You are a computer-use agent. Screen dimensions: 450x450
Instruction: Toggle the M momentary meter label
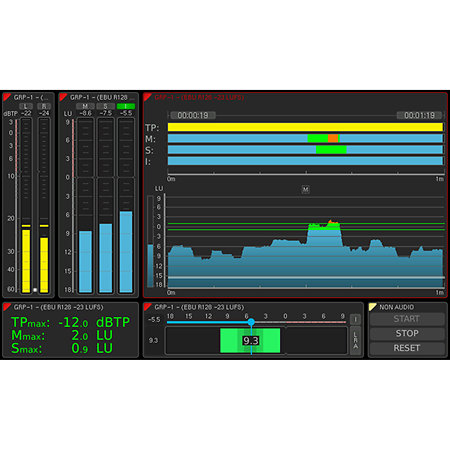click(x=85, y=106)
